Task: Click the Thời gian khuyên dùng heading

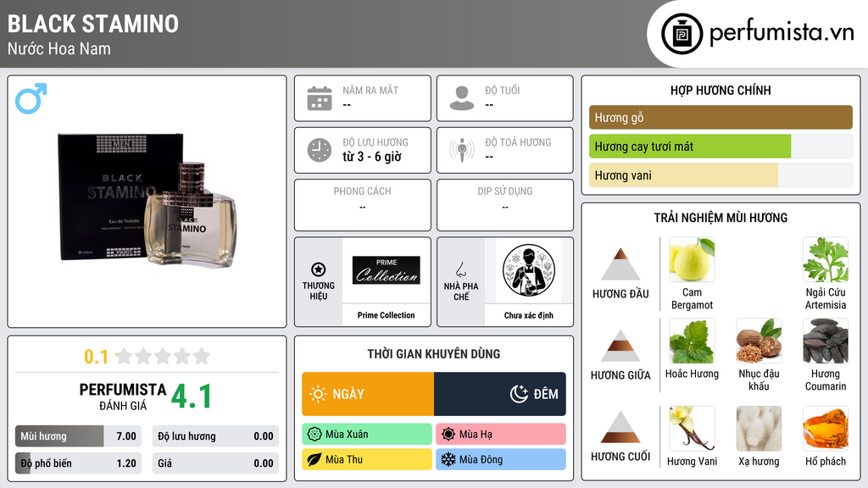Action: [434, 353]
